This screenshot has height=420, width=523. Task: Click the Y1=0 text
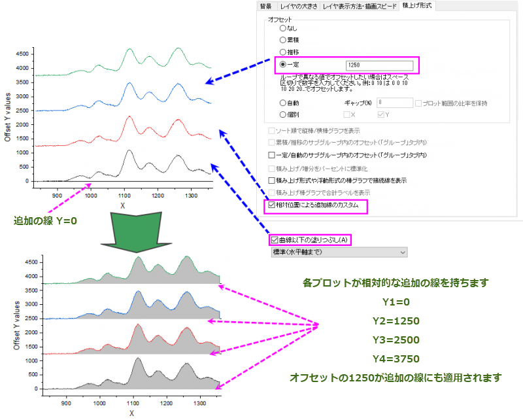click(396, 302)
